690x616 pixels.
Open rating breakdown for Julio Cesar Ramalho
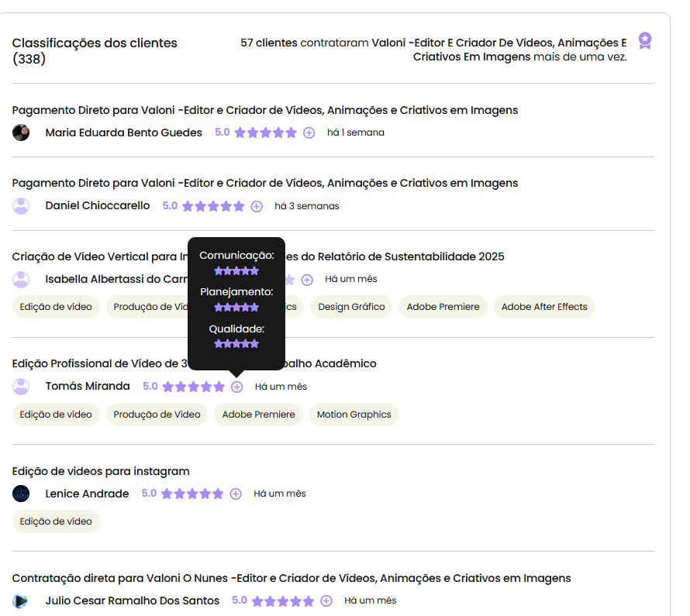click(326, 601)
